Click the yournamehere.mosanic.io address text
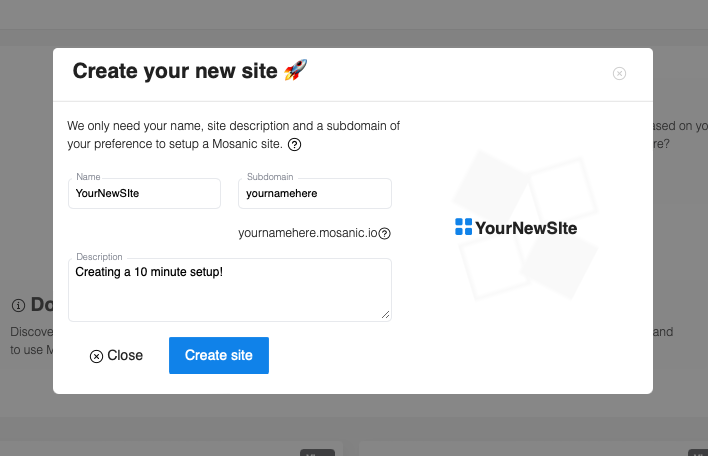 click(307, 233)
